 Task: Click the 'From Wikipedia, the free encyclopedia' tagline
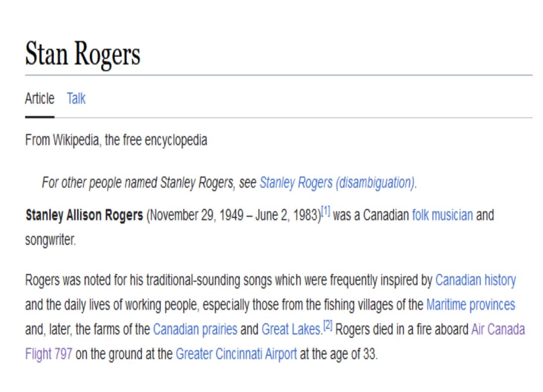(116, 141)
